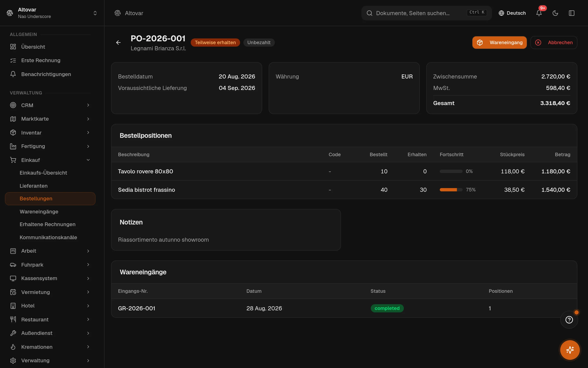Click the note text Riassortimento autunno showroom
The height and width of the screenshot is (368, 588).
tap(163, 240)
